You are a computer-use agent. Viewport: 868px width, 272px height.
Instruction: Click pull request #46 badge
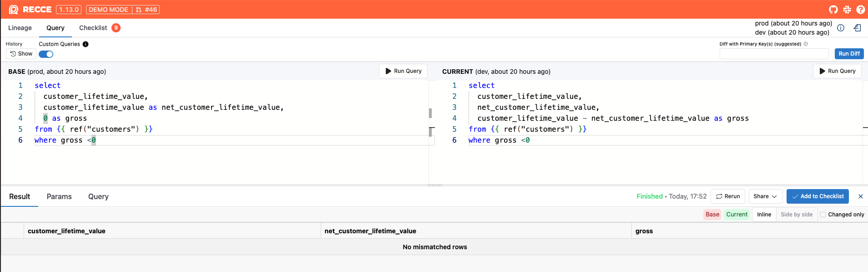pyautogui.click(x=146, y=10)
